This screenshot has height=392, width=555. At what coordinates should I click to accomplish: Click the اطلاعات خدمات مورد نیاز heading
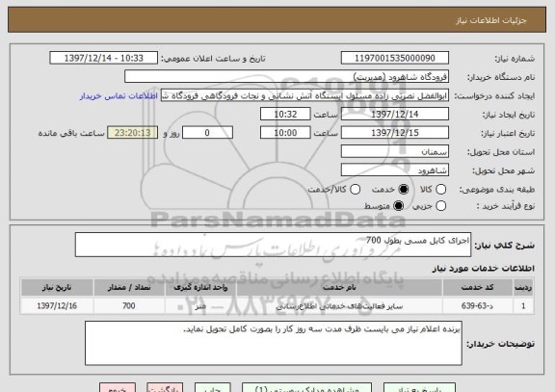tap(483, 269)
